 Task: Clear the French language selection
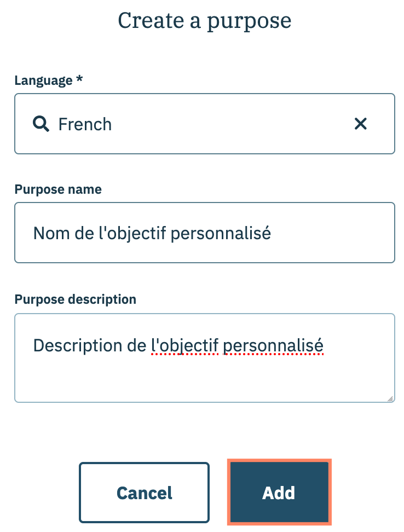(360, 124)
